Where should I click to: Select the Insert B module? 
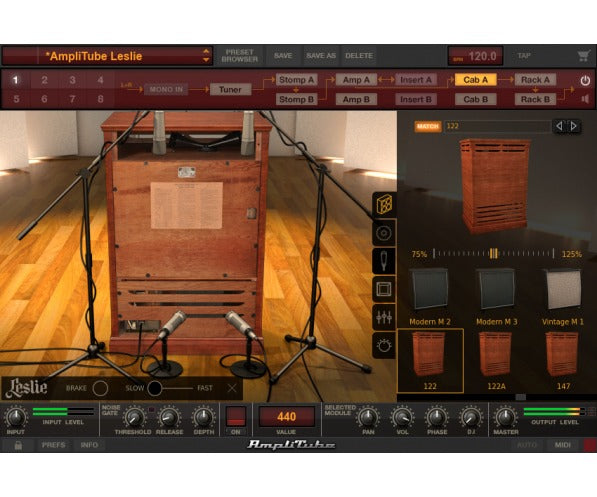[416, 99]
